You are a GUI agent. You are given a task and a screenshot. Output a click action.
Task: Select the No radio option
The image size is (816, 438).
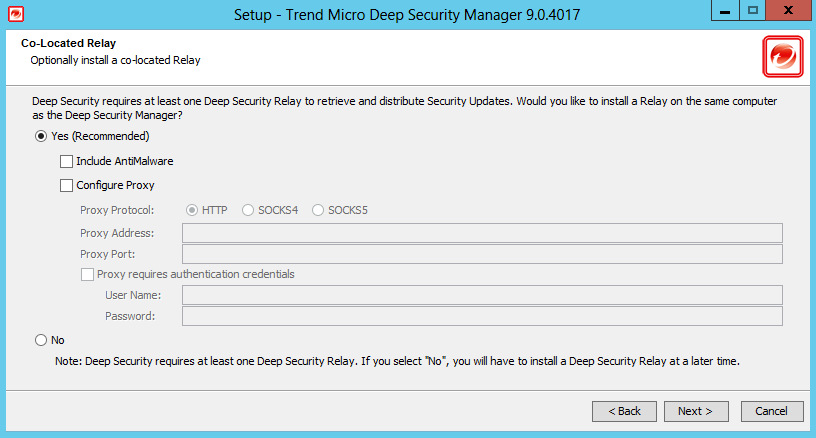point(41,340)
